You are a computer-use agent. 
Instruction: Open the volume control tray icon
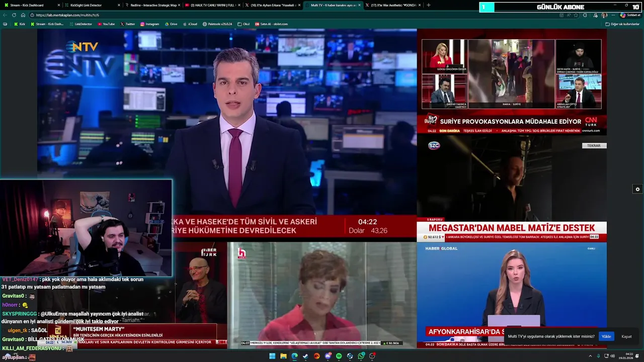pos(613,356)
